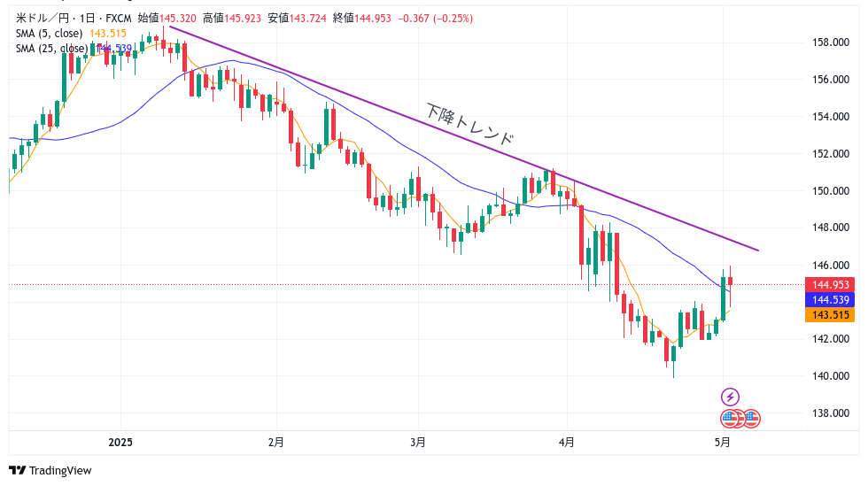Image resolution: width=868 pixels, height=486 pixels.
Task: Click the 148.000 price axis label
Action: (x=831, y=228)
